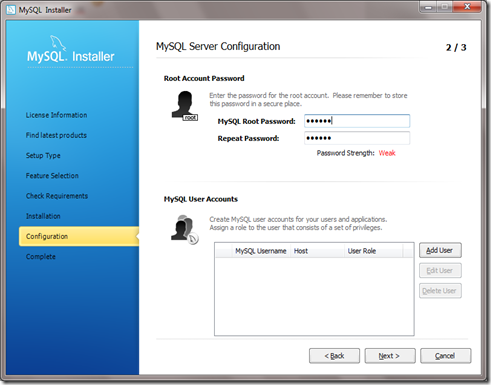Close the MySQL Installer window
The width and height of the screenshot is (491, 385).
coord(468,7)
